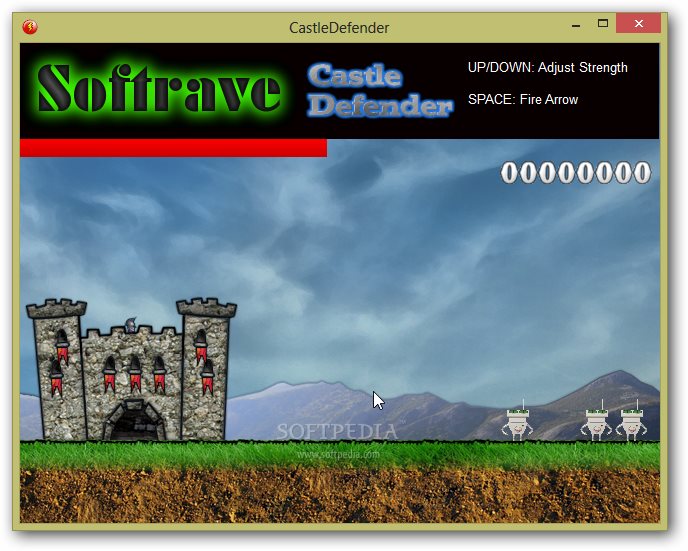Click the Castle Defender game title logo

[x=380, y=90]
